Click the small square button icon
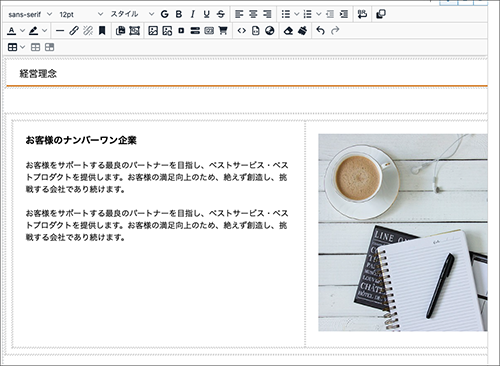500x366 pixels. 181,31
